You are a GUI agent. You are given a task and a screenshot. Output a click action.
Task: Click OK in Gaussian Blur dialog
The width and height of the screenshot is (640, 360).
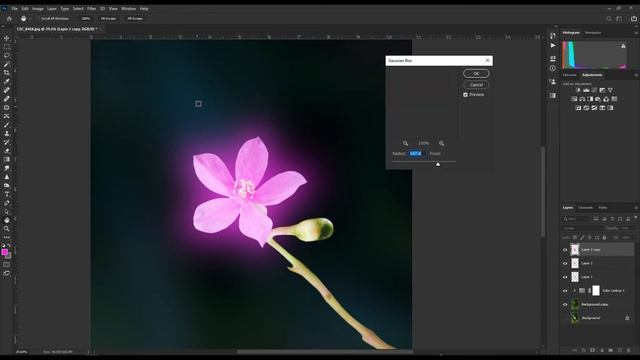coord(476,73)
